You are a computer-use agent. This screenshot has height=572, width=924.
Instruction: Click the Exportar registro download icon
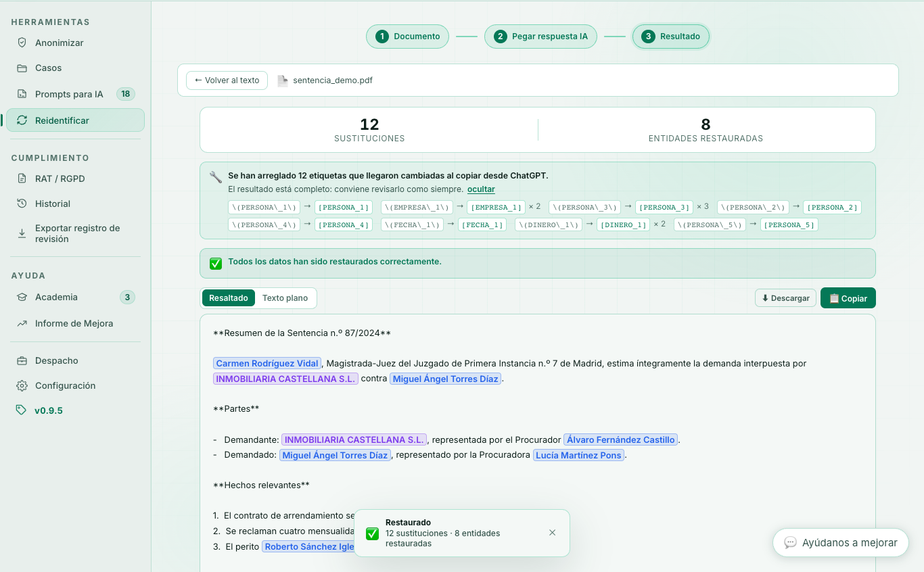(x=22, y=233)
